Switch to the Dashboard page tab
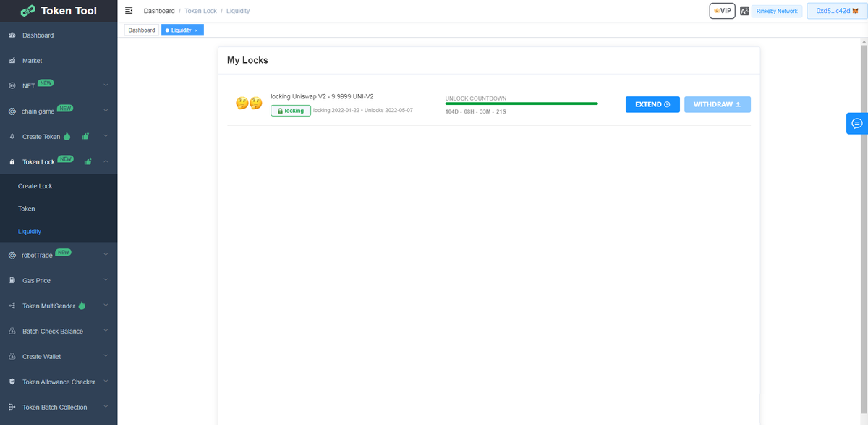 [142, 30]
